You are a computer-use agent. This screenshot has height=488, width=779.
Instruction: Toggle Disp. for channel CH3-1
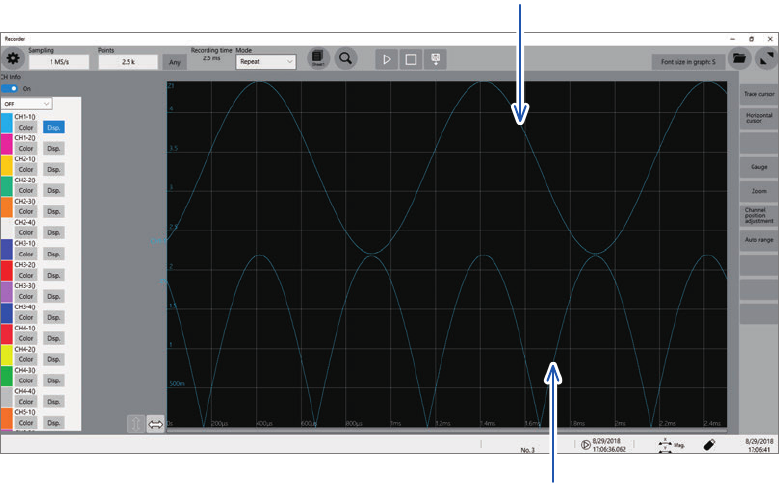54,254
